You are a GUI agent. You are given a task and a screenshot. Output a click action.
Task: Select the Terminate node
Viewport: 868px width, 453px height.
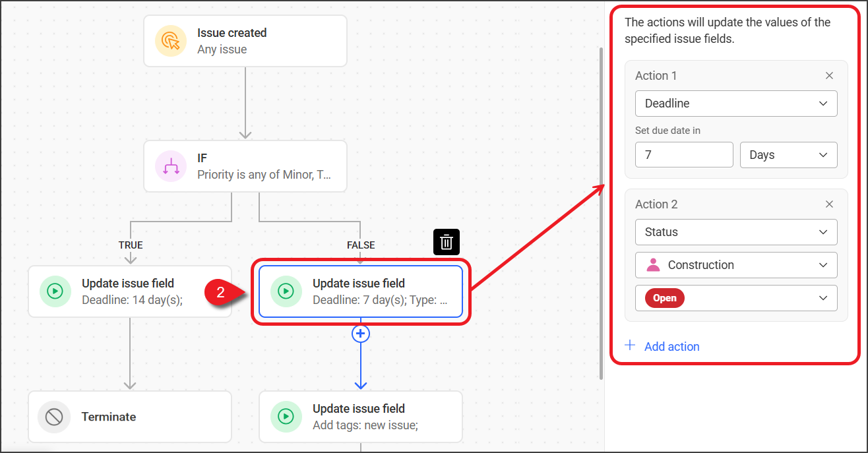(x=152, y=417)
